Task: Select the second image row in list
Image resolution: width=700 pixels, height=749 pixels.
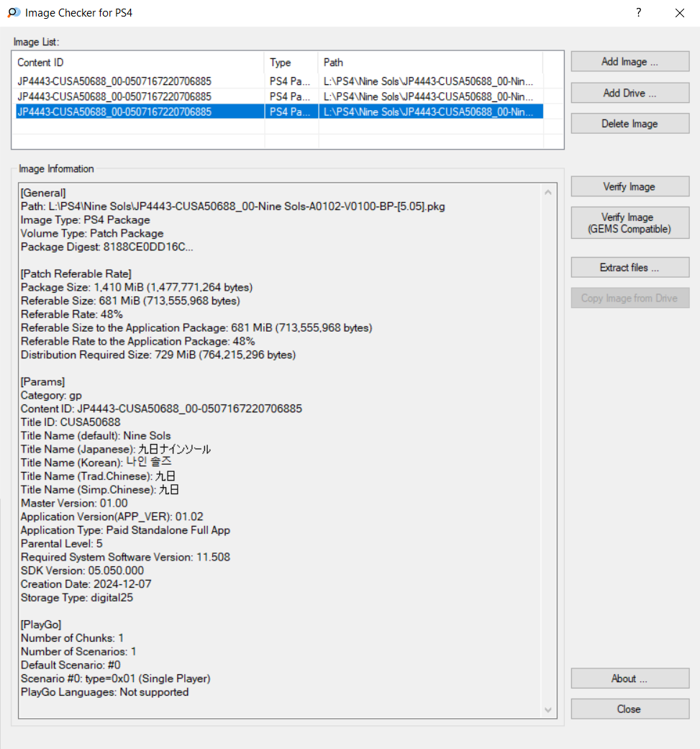Action: (279, 96)
